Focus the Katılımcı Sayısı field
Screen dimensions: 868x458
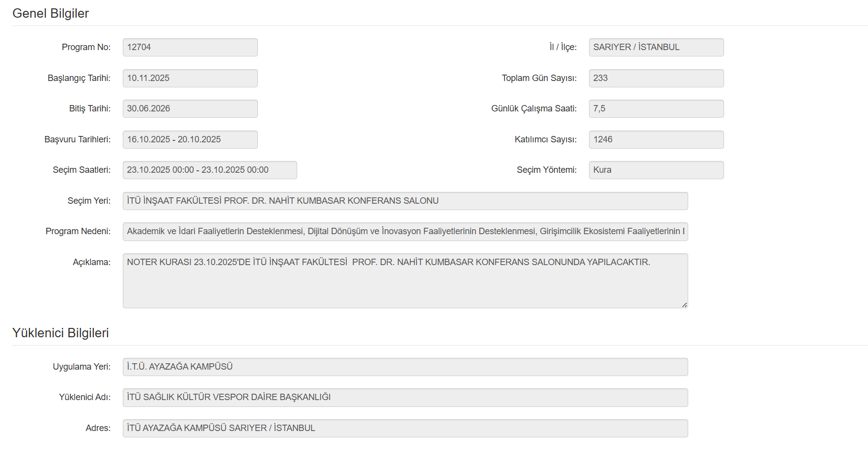coord(656,139)
